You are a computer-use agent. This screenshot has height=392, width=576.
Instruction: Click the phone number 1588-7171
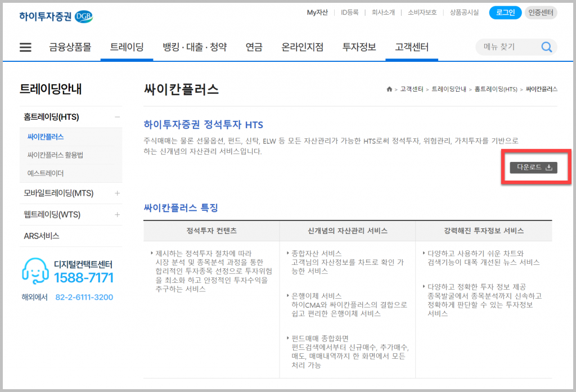tap(84, 278)
